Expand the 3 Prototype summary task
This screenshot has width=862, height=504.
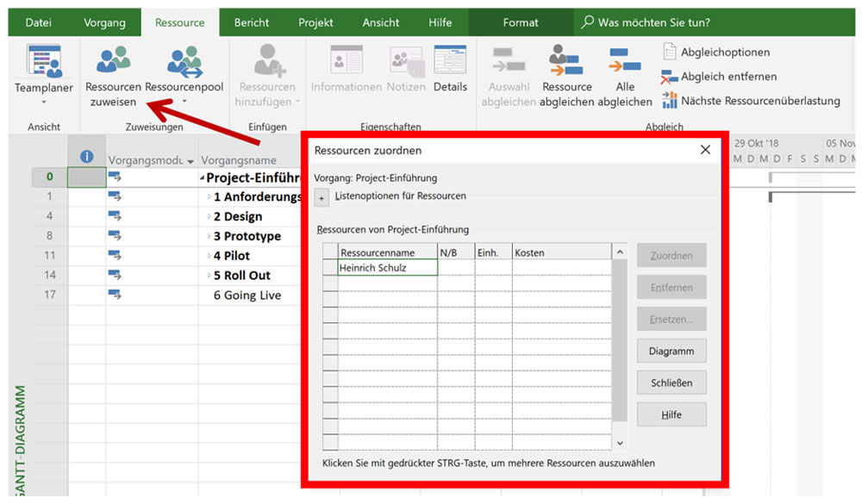209,237
